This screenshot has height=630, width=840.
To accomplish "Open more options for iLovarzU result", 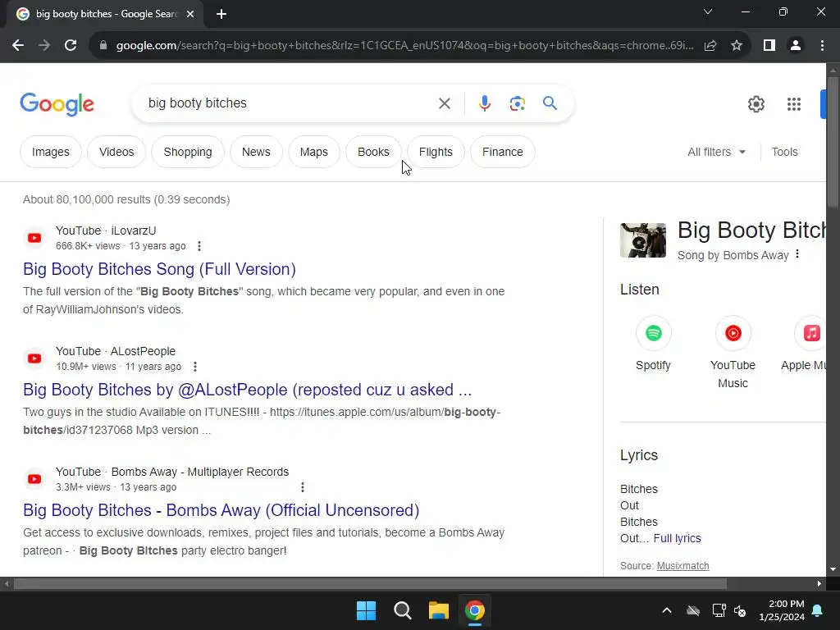I will tap(199, 246).
